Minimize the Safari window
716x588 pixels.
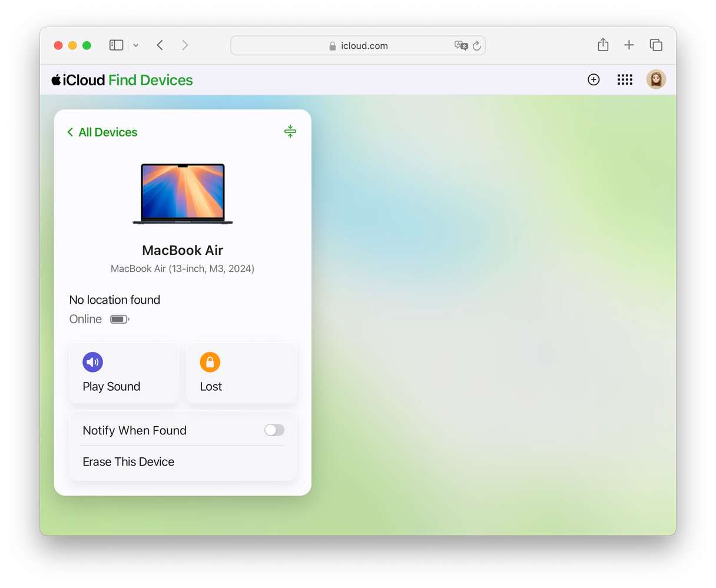(x=72, y=45)
